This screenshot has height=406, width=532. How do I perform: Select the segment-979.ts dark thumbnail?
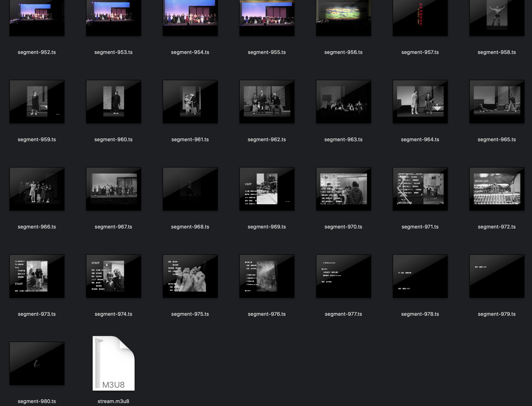497,276
